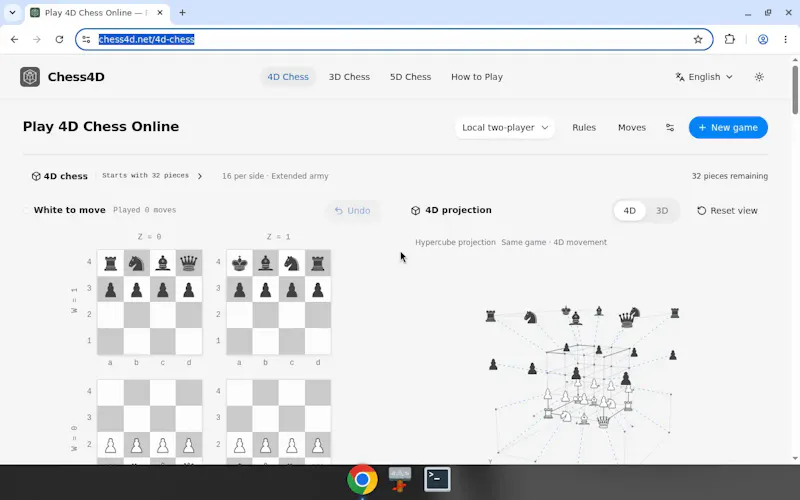The height and width of the screenshot is (500, 800).
Task: Click the address bar URL field
Action: 394,39
